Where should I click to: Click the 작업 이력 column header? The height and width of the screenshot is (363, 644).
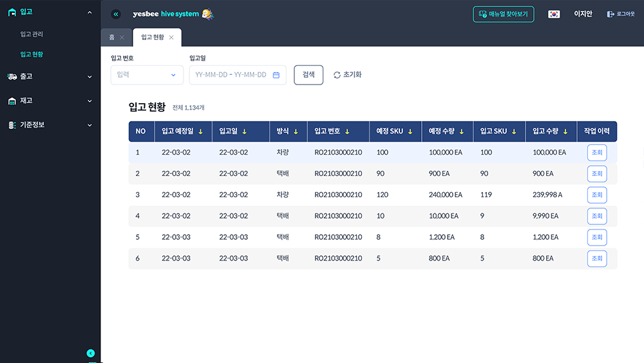(597, 132)
